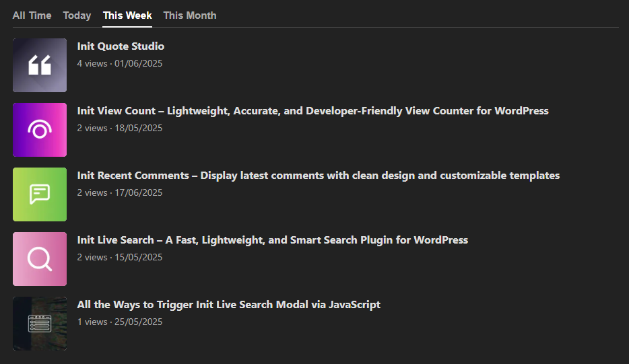Click the 18/05/2025 date text

click(x=139, y=129)
